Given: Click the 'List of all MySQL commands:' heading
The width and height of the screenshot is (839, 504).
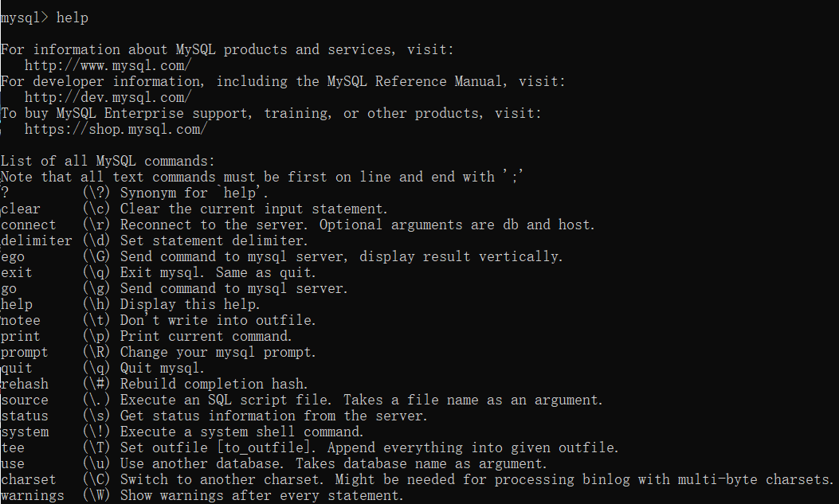Looking at the screenshot, I should coord(108,161).
